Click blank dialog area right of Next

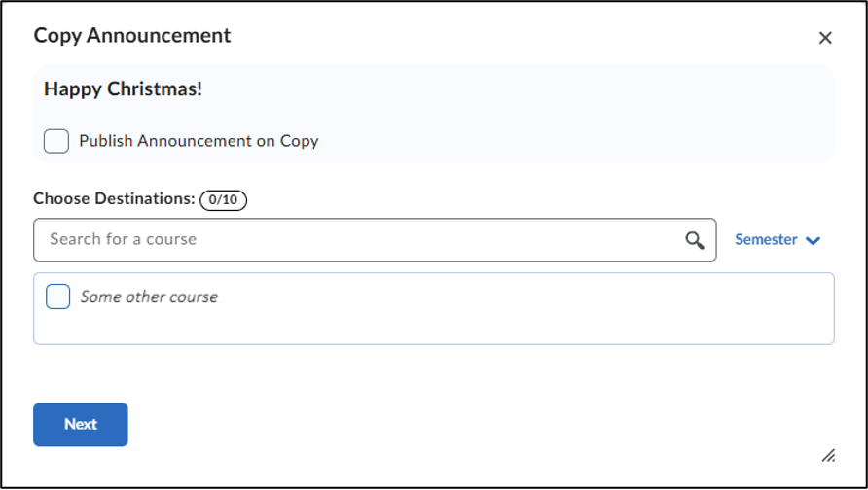click(x=443, y=424)
